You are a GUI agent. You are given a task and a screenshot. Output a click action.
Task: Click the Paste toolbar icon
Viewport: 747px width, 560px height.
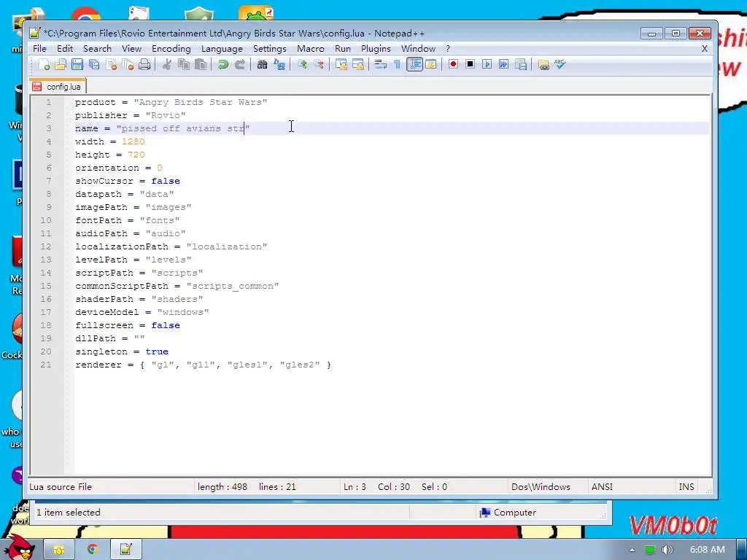click(x=201, y=64)
